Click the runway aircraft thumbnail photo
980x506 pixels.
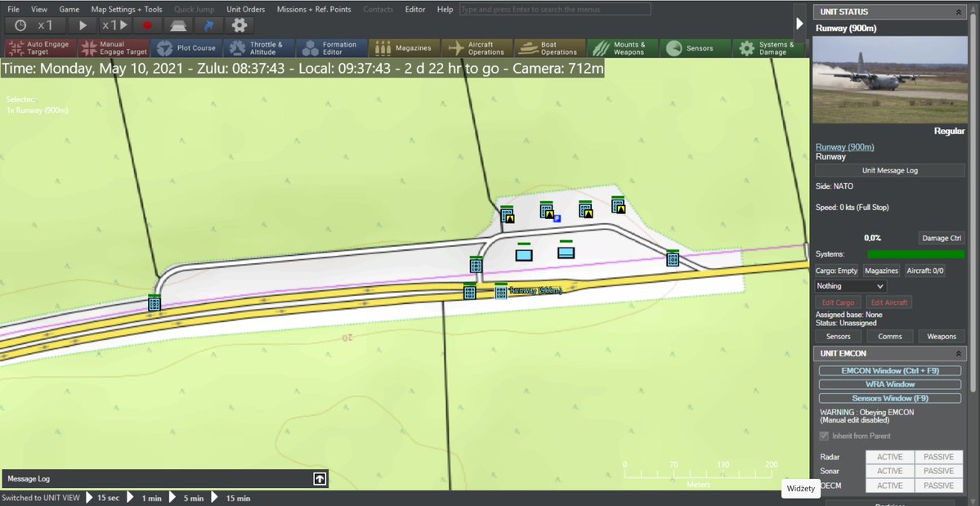890,79
